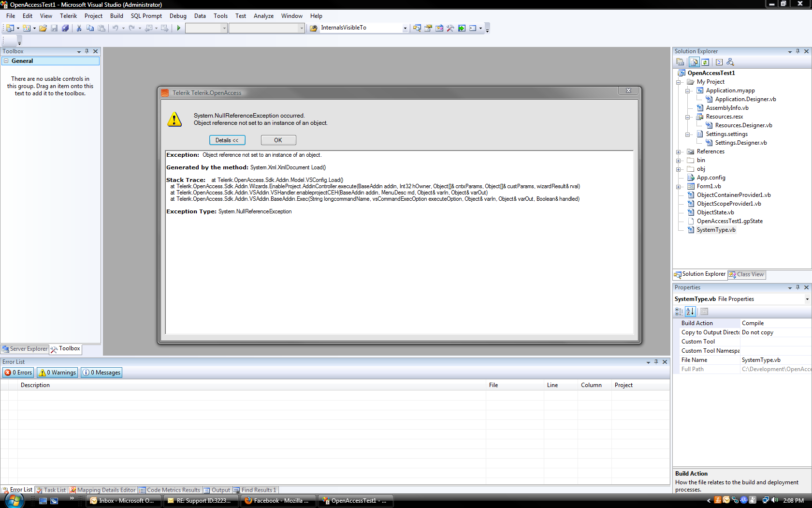Viewport: 812px width, 508px height.
Task: Open the Solution Explorer toolbar icon
Action: pyautogui.click(x=417, y=28)
